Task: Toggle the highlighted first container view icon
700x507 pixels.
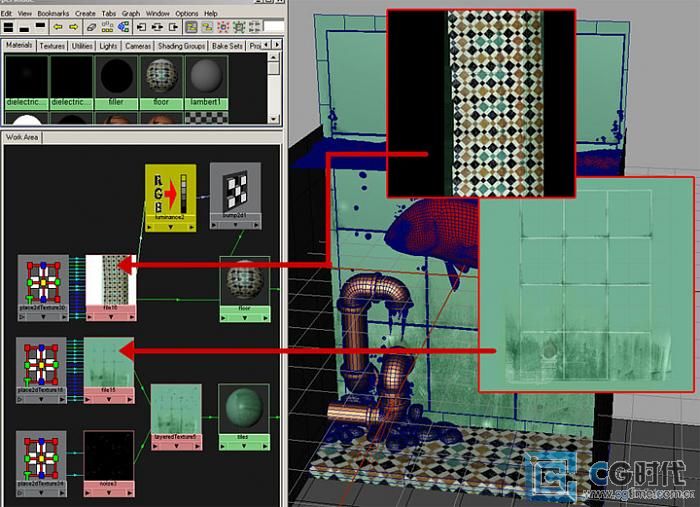Action: pos(191,27)
